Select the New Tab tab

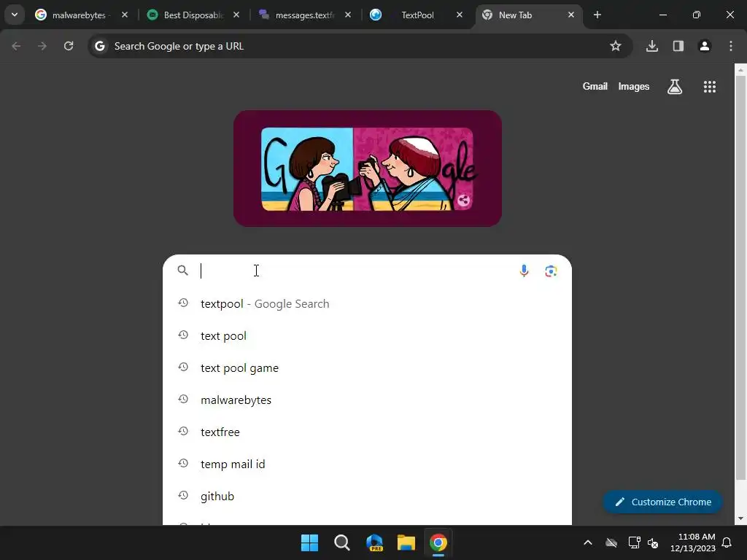[529, 15]
